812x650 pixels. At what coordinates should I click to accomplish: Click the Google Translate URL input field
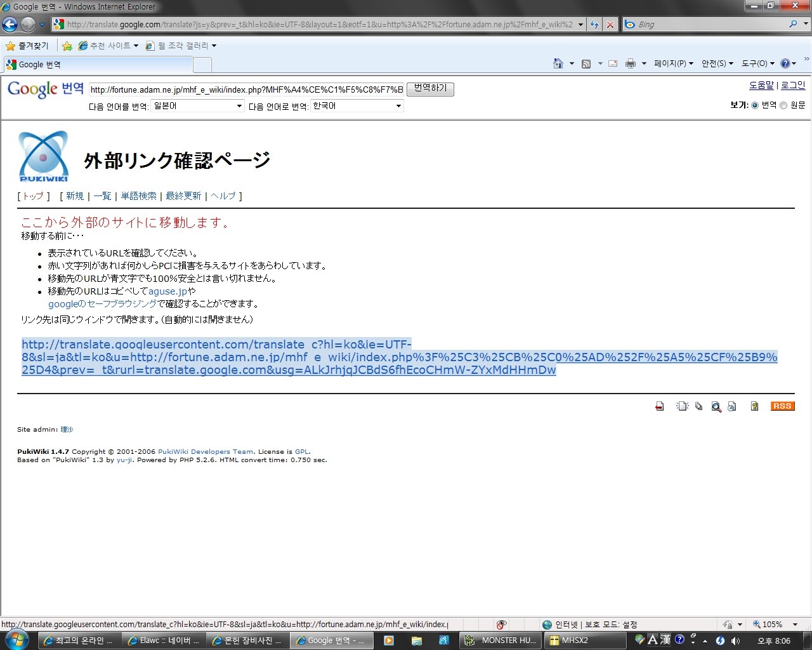click(246, 90)
